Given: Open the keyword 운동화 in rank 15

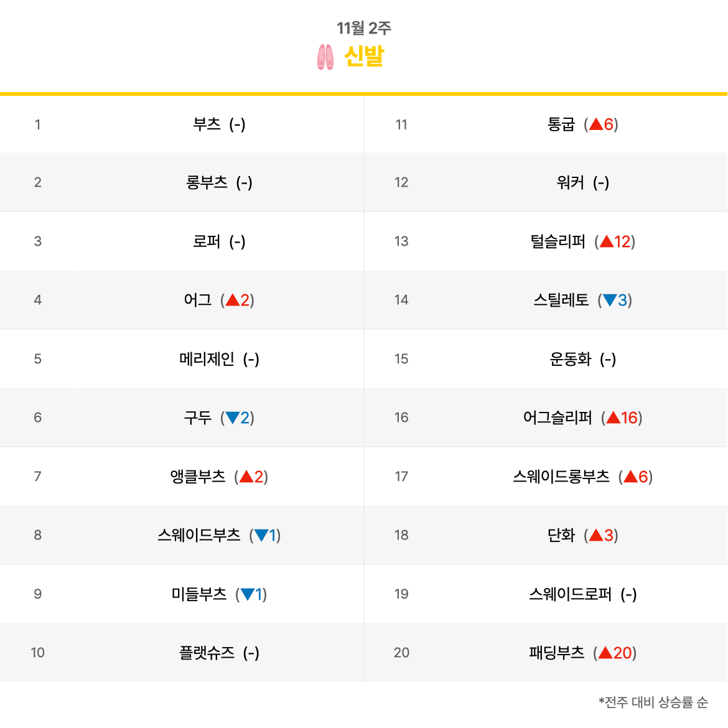Looking at the screenshot, I should 570,359.
